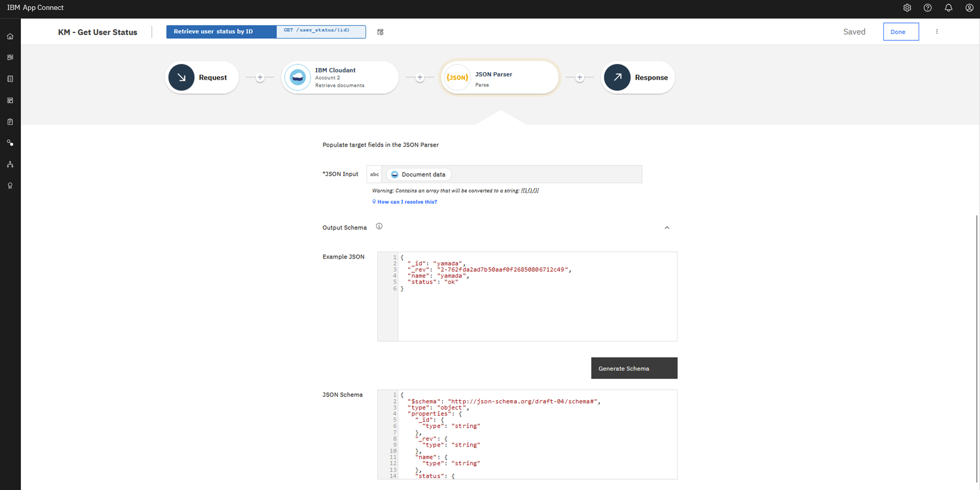Screen dimensions: 980x490
Task: Click the Output Schema section label
Action: (344, 228)
